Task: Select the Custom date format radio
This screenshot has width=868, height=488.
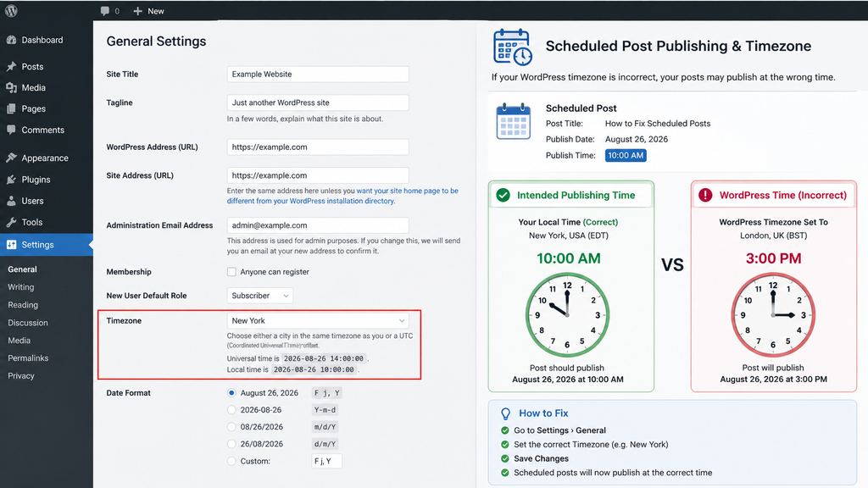Action: [x=231, y=461]
